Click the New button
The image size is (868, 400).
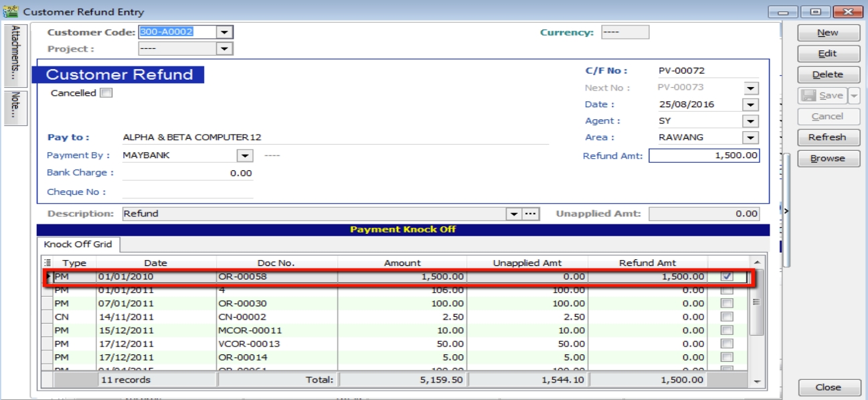coord(828,33)
